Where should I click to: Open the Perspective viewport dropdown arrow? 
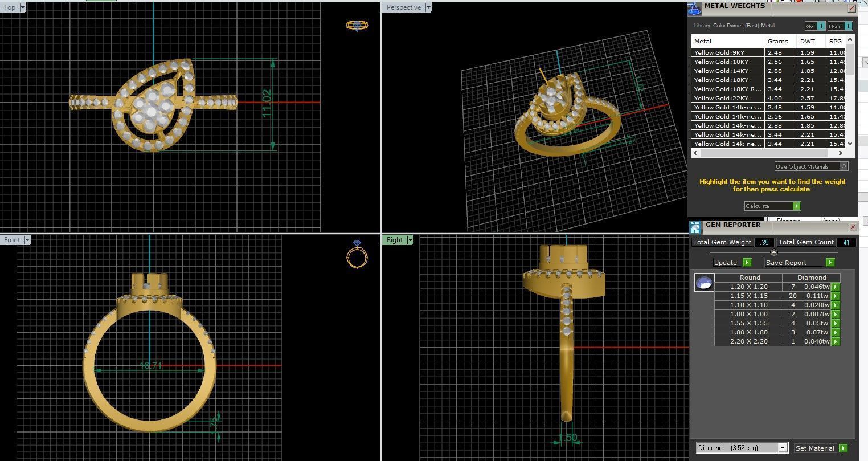pos(428,7)
